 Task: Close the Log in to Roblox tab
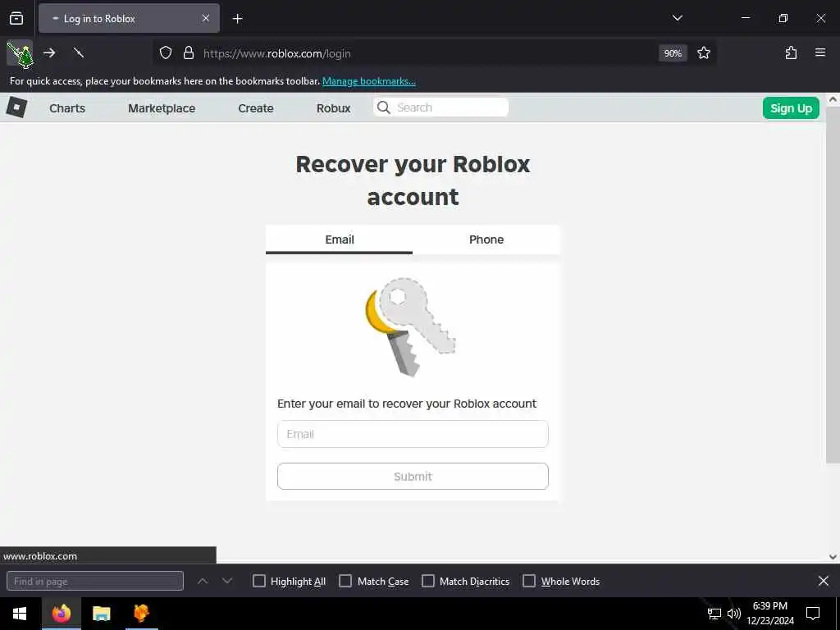pyautogui.click(x=206, y=18)
